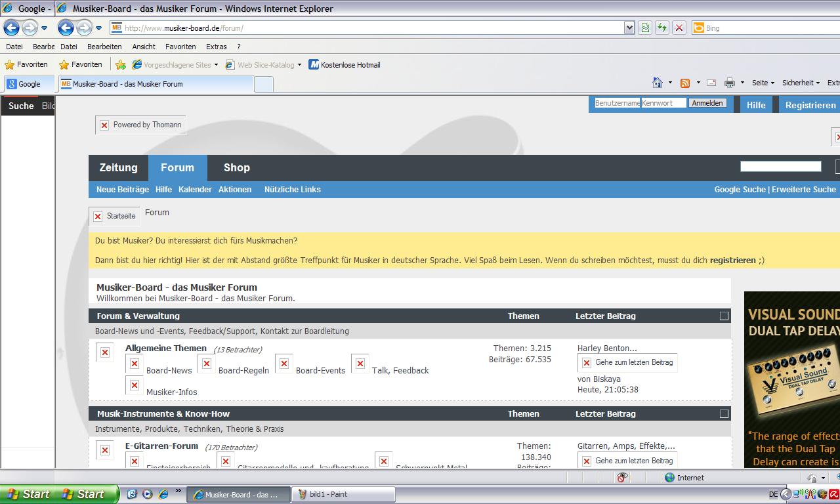Click the broken image icon next to Board-Regeln
Screen dimensions: 840x504
pyautogui.click(x=207, y=364)
